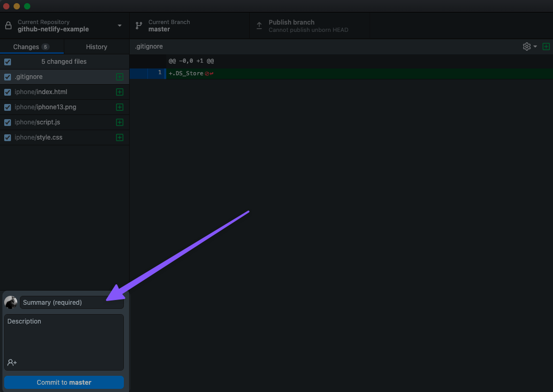Select the .gitignore file name in list
This screenshot has width=553, height=392.
[x=29, y=77]
